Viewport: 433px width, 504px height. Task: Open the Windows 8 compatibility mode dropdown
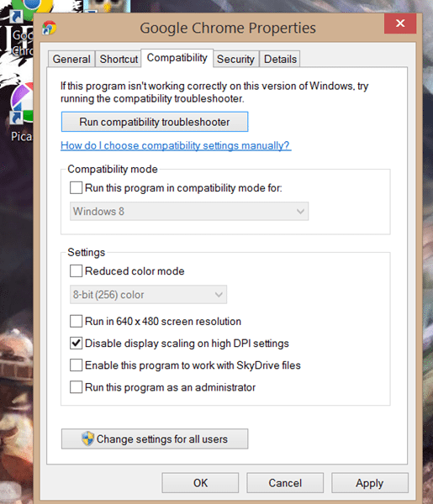click(189, 211)
